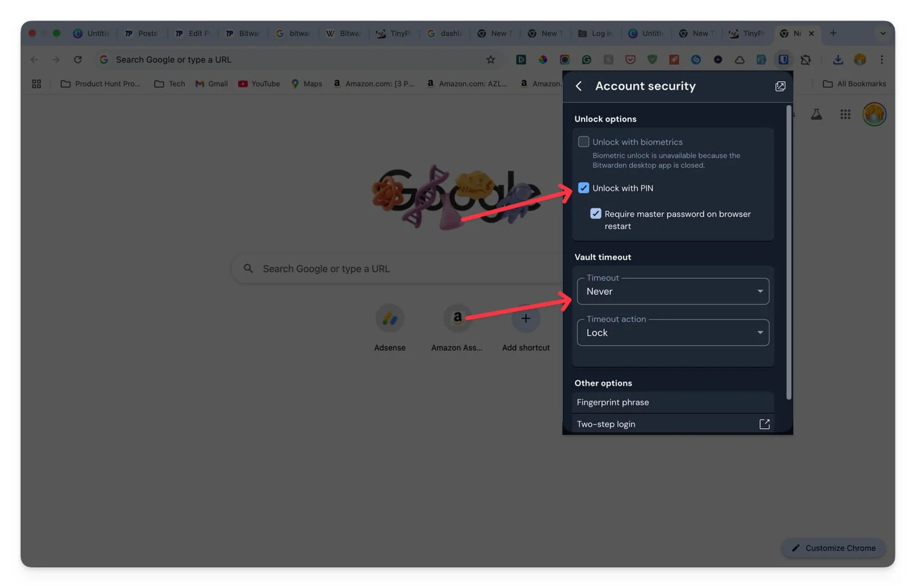
Task: Open Chrome downloads icon
Action: (x=838, y=60)
